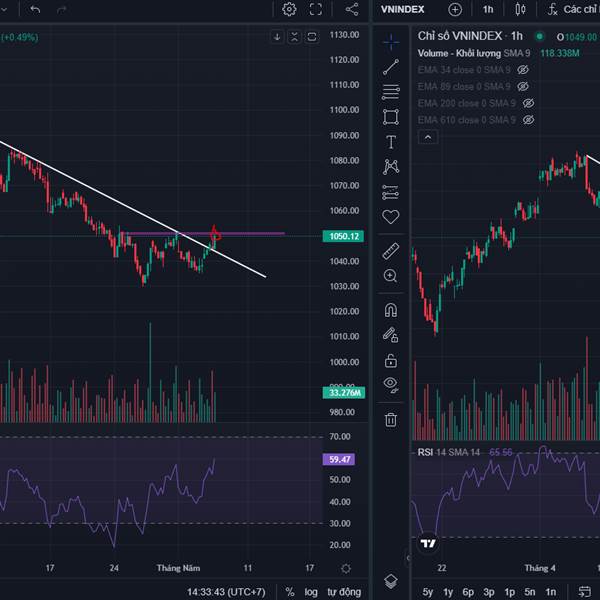Screen dimensions: 600x600
Task: Toggle stay in drawing mode pencil-lock
Action: (391, 335)
